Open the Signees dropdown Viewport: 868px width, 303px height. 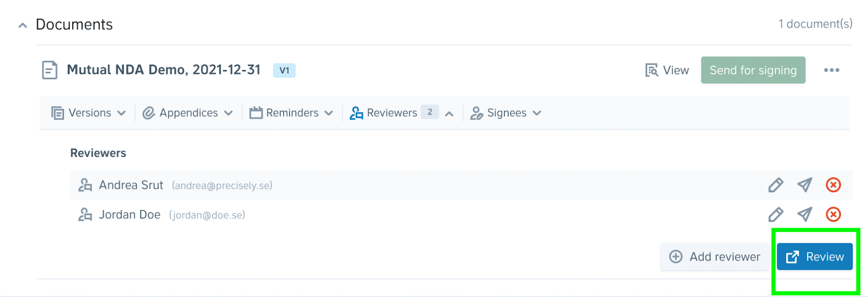pos(506,113)
